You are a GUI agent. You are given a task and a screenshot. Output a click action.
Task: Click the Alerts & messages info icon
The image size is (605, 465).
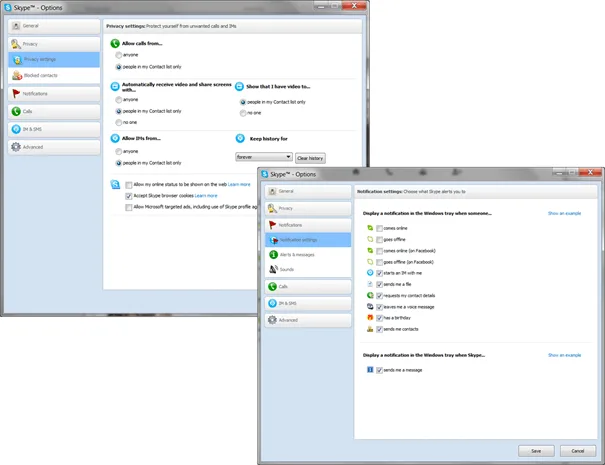[274, 255]
